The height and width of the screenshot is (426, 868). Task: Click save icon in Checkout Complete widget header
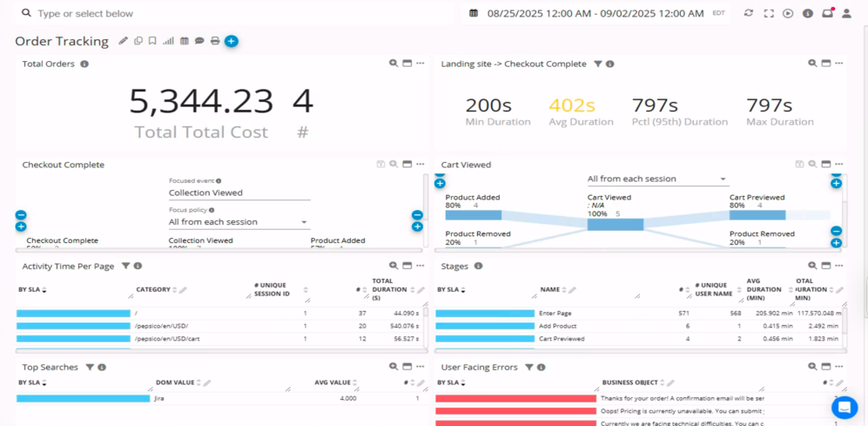point(380,164)
